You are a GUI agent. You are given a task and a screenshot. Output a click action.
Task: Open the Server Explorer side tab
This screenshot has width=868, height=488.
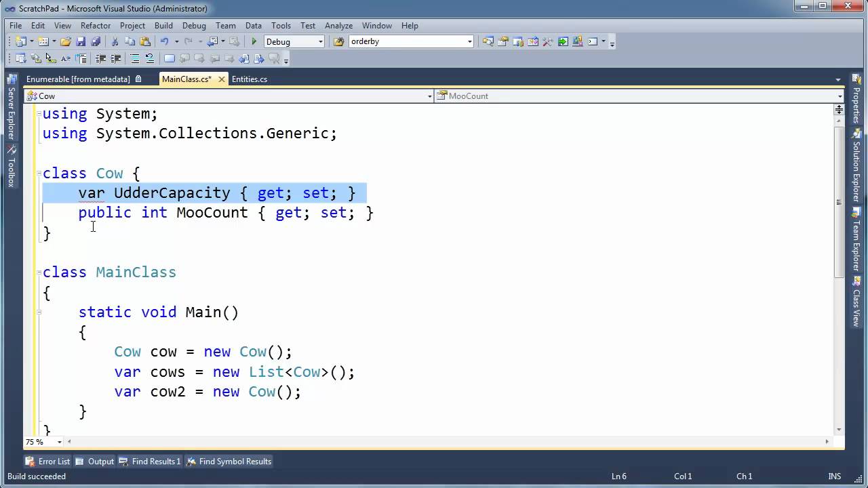click(12, 108)
